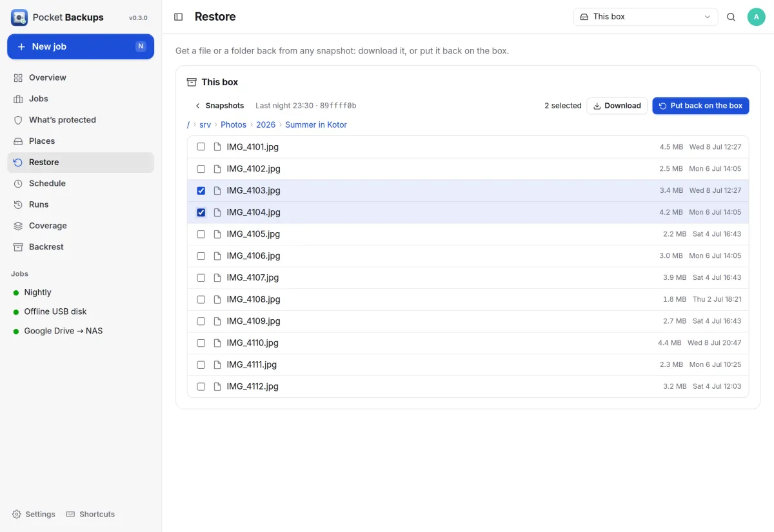
Task: Toggle the sidebar panel icon
Action: click(179, 17)
